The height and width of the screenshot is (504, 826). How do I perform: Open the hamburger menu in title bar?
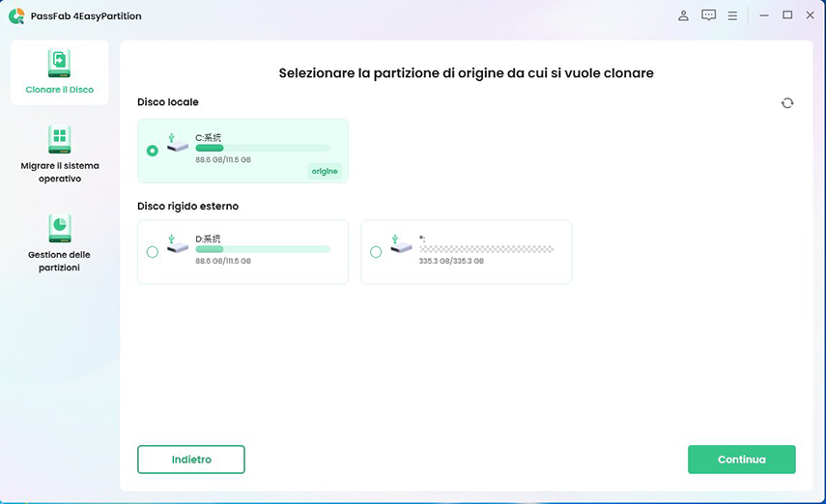pyautogui.click(x=732, y=15)
